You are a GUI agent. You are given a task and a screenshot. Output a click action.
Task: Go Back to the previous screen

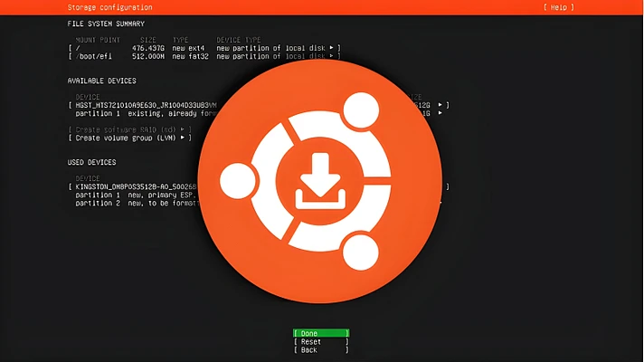(x=321, y=349)
